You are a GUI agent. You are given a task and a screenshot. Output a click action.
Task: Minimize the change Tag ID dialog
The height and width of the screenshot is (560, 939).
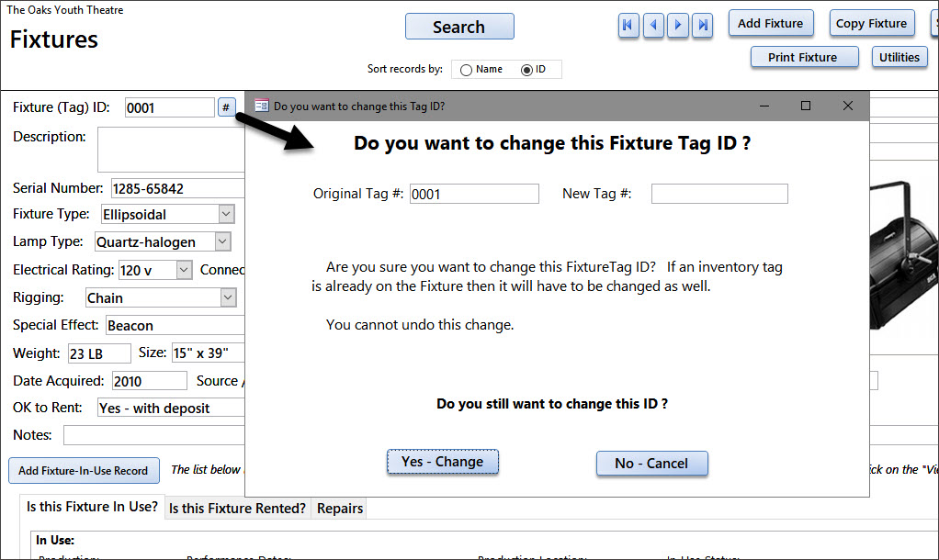764,106
